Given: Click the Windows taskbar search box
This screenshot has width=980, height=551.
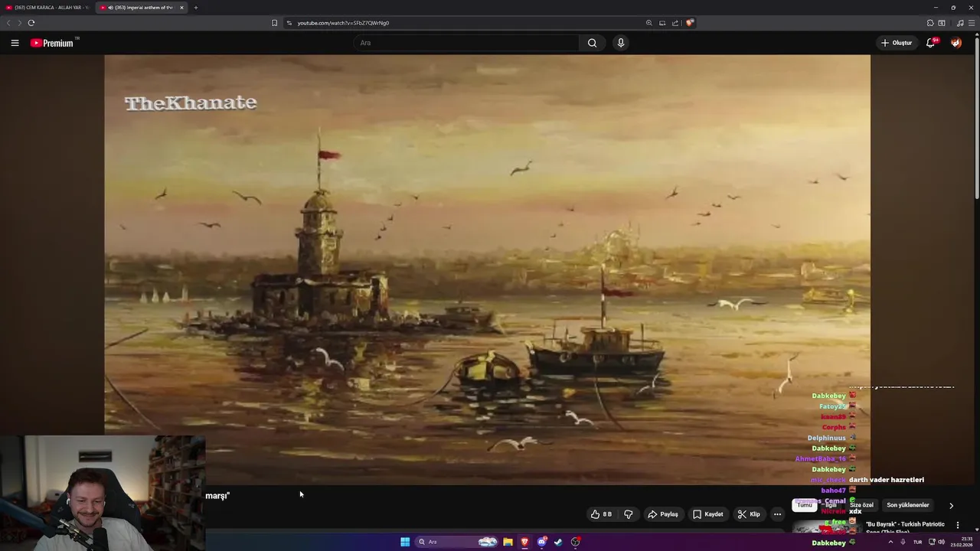Looking at the screenshot, I should point(457,542).
